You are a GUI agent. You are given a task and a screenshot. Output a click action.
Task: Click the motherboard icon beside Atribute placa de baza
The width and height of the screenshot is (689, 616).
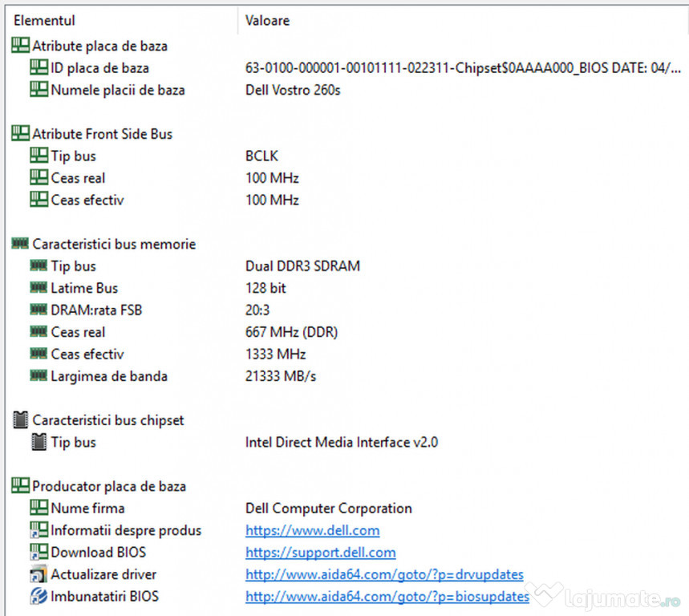click(20, 45)
